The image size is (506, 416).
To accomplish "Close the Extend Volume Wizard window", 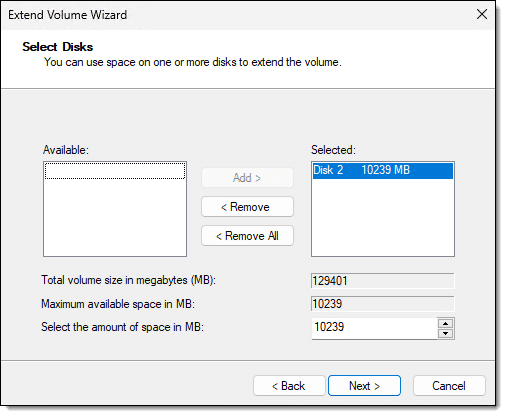I will (x=482, y=14).
